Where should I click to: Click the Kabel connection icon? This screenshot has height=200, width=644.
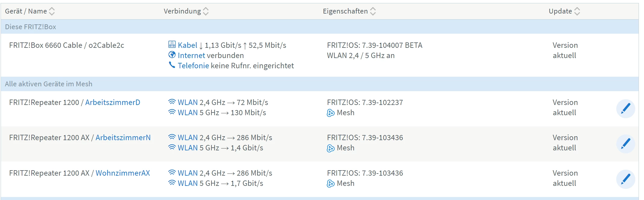tap(172, 45)
